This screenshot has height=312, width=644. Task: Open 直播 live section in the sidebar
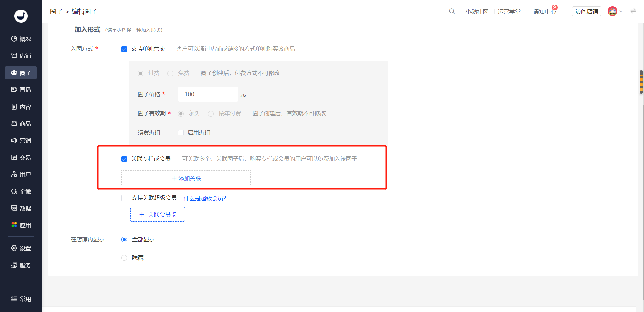click(x=21, y=90)
